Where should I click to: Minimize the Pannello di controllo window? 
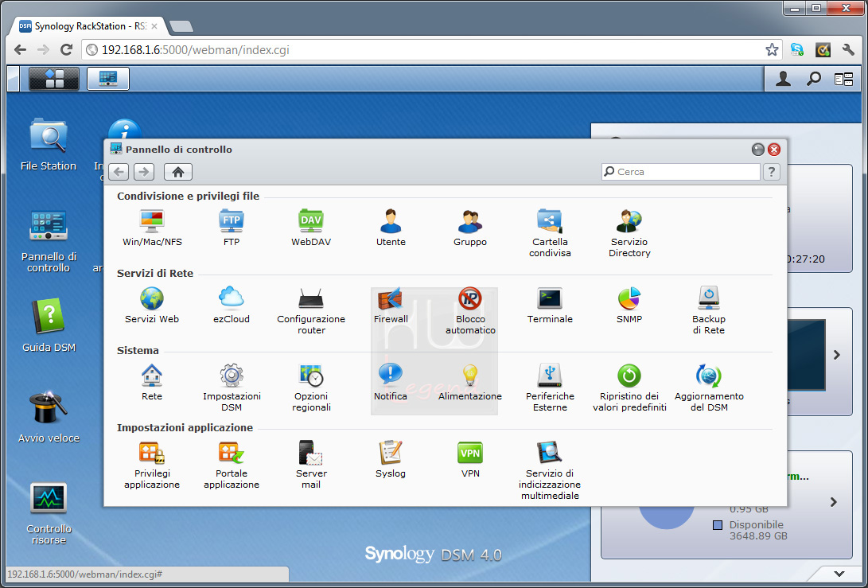click(x=758, y=150)
